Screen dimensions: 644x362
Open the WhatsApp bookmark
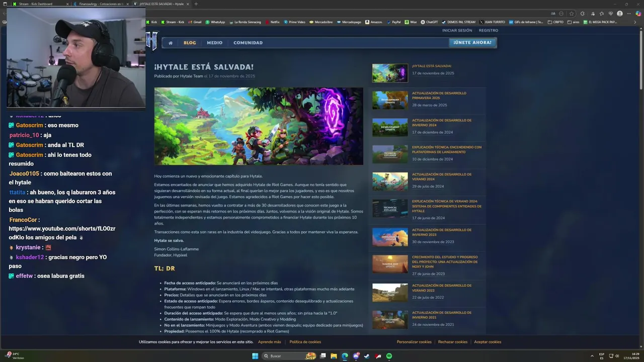coord(215,22)
